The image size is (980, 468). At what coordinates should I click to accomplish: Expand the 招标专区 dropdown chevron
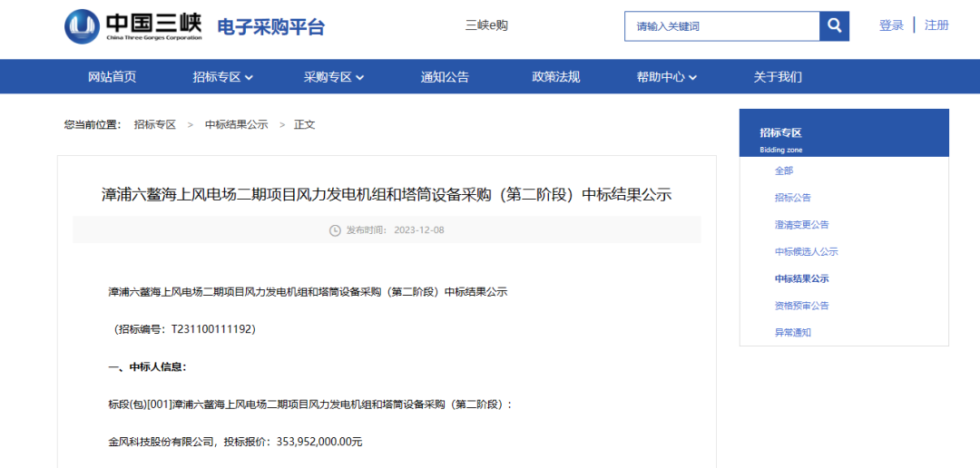pyautogui.click(x=249, y=77)
